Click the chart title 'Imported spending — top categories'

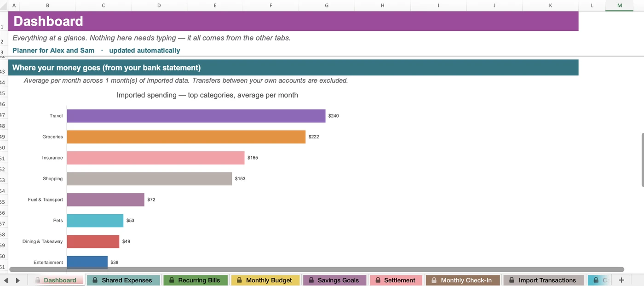pyautogui.click(x=207, y=95)
